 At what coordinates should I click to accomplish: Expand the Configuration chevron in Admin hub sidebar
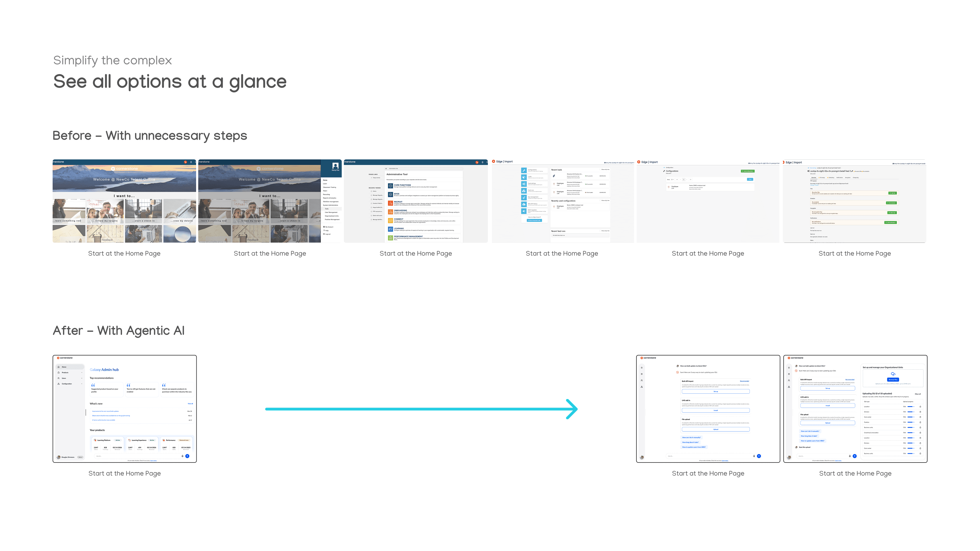pos(82,384)
